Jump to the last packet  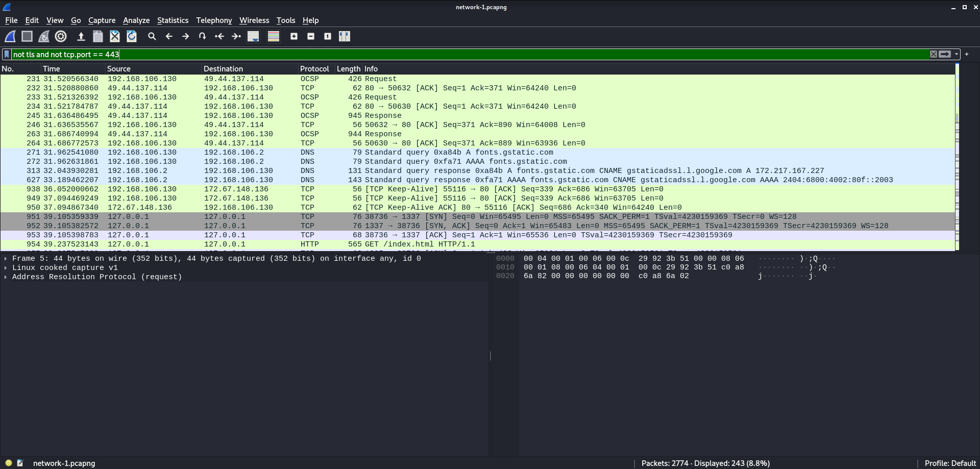[236, 36]
